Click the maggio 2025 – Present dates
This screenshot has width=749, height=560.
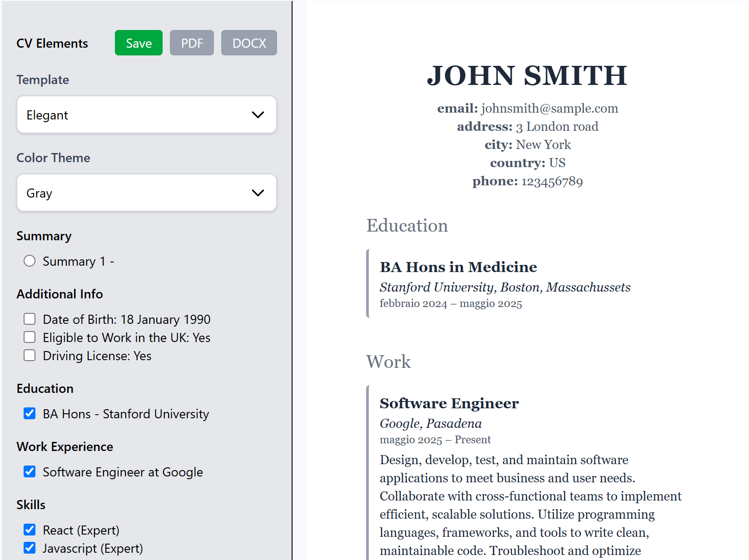click(435, 440)
